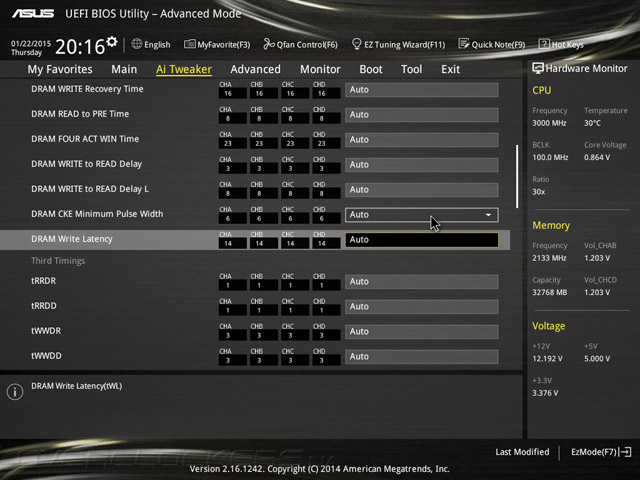Click CHD value 14 for DRAM Write Latency
The width and height of the screenshot is (640, 480).
(x=326, y=244)
